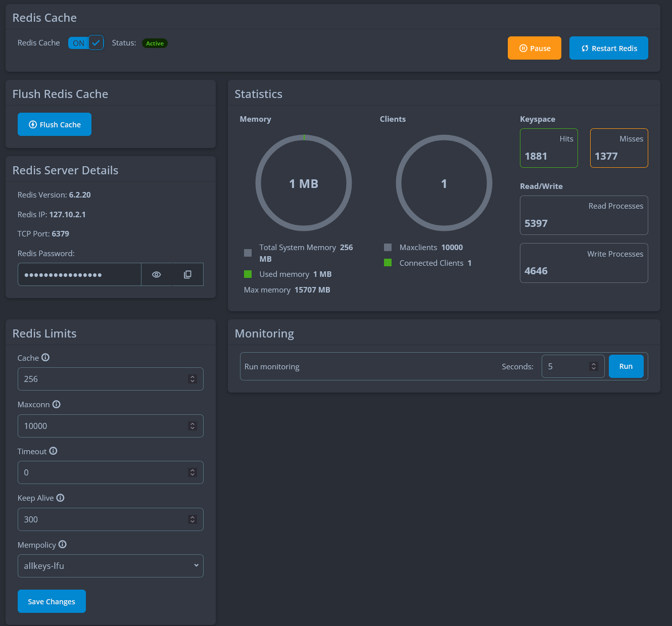Viewport: 672px width, 626px height.
Task: Flush the Redis cache
Action: [x=55, y=124]
